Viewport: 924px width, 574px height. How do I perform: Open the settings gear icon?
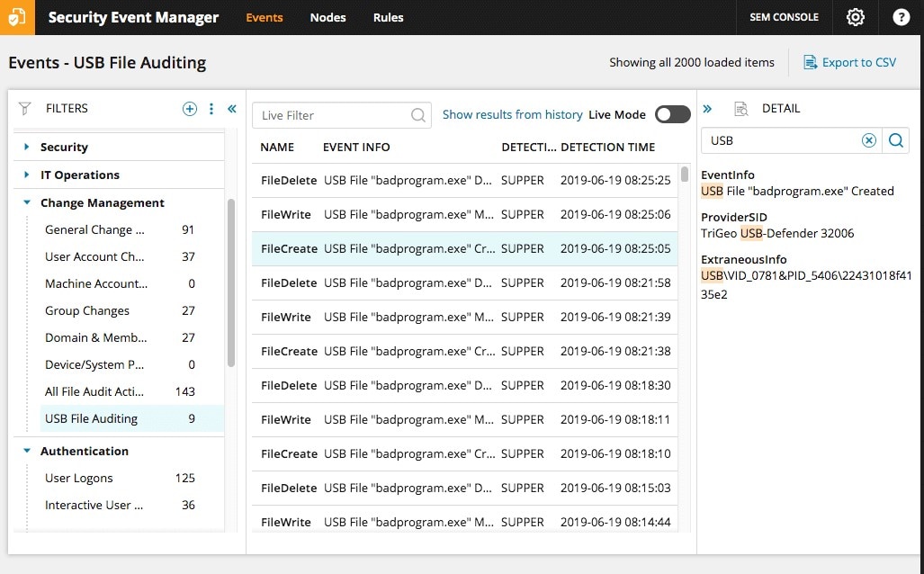coord(855,17)
